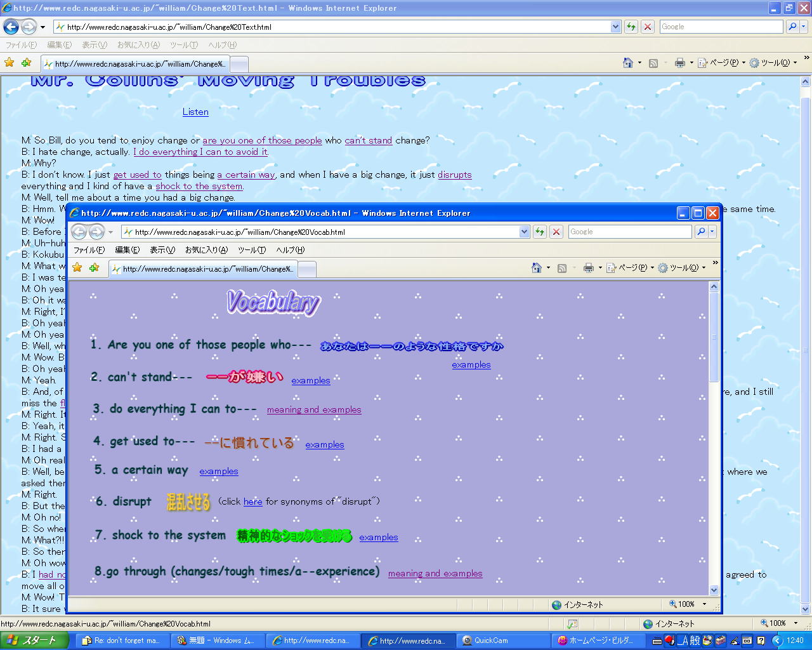Click "here" link for synonyms of disrupt
This screenshot has height=650, width=812.
[x=252, y=501]
